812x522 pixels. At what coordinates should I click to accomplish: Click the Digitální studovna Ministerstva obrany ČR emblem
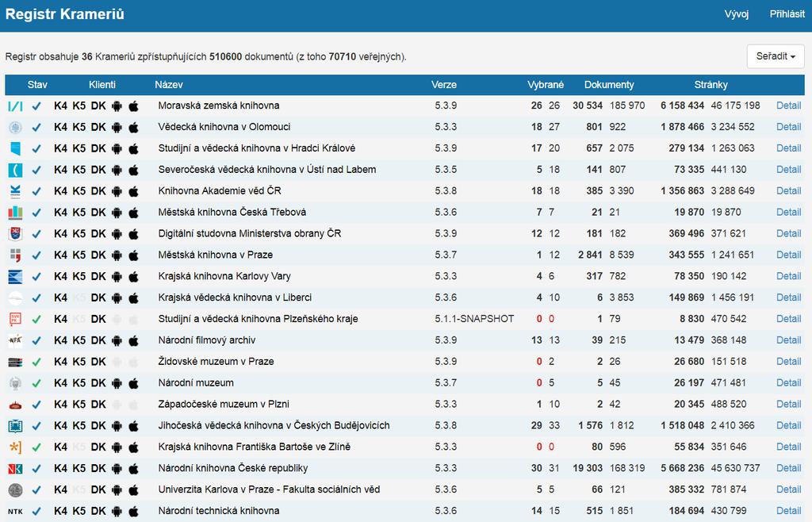tap(15, 233)
